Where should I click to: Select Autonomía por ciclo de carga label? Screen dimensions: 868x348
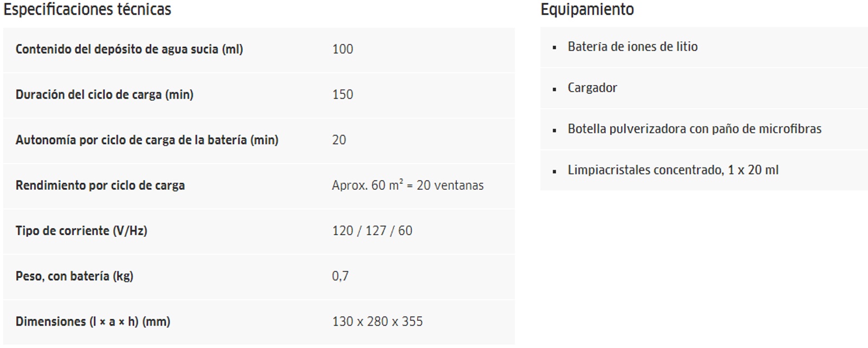147,140
